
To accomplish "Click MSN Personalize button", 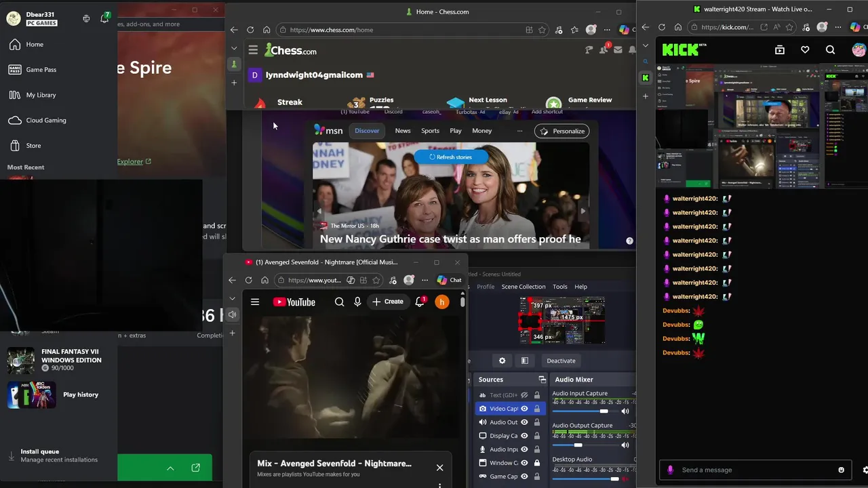I will tap(561, 131).
